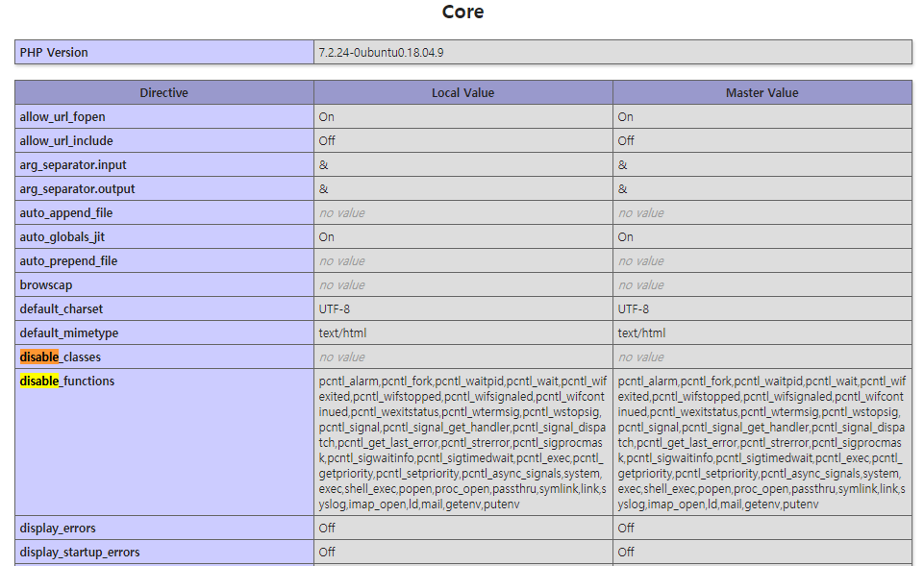Select the default_mimetype directive name

click(69, 332)
